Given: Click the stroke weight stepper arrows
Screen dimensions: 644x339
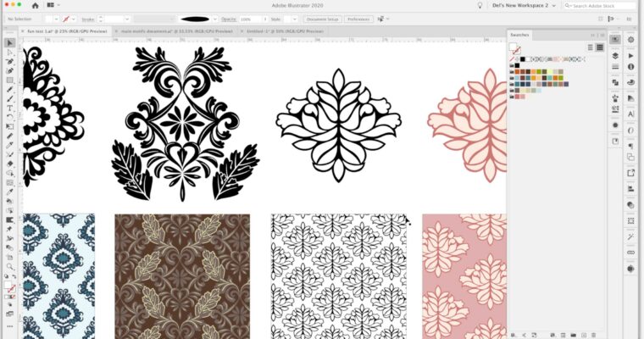Looking at the screenshot, I should click(x=101, y=19).
